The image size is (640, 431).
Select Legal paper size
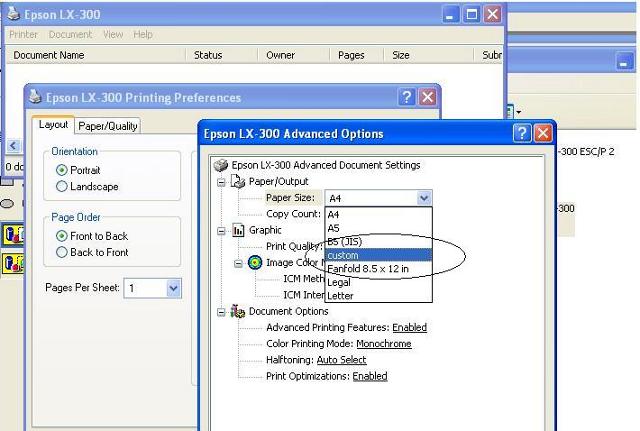pyautogui.click(x=378, y=282)
